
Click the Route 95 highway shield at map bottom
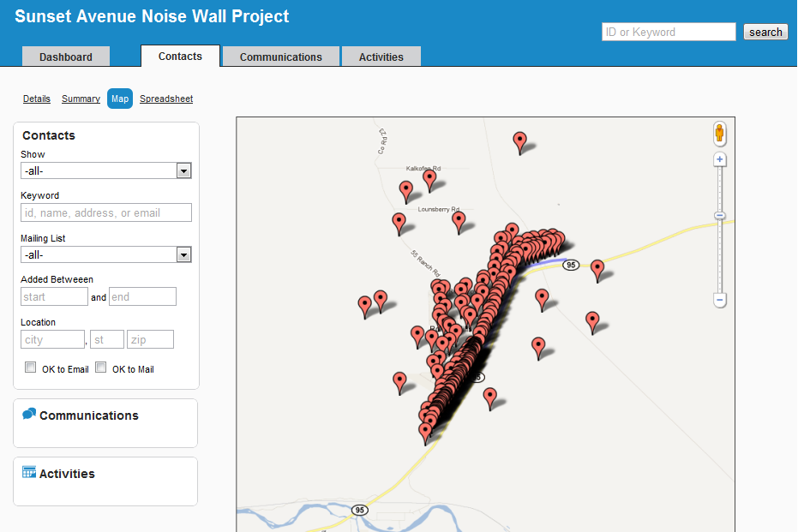pos(359,510)
